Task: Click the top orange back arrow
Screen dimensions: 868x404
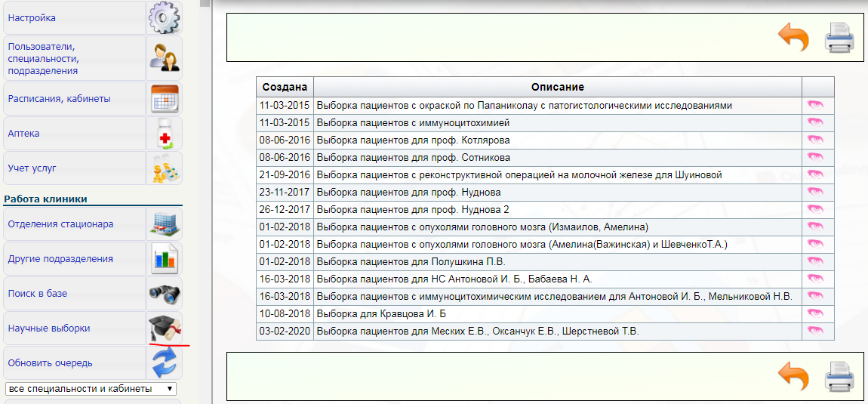Action: [793, 38]
